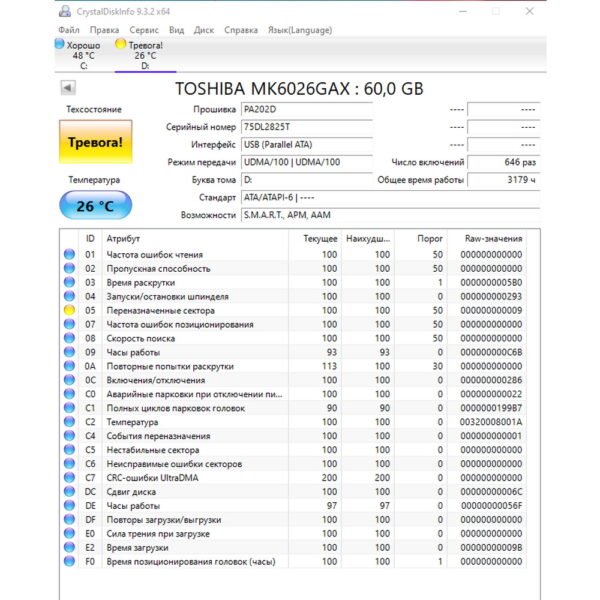Screen dimensions: 600x600
Task: Click the blue status icon for attribute DF
Action: pos(69,520)
